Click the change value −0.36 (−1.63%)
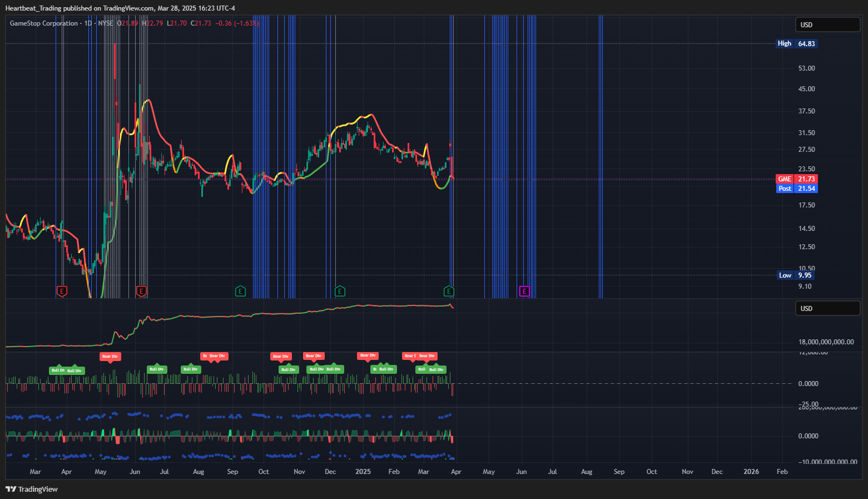This screenshot has width=868, height=499. [x=237, y=23]
